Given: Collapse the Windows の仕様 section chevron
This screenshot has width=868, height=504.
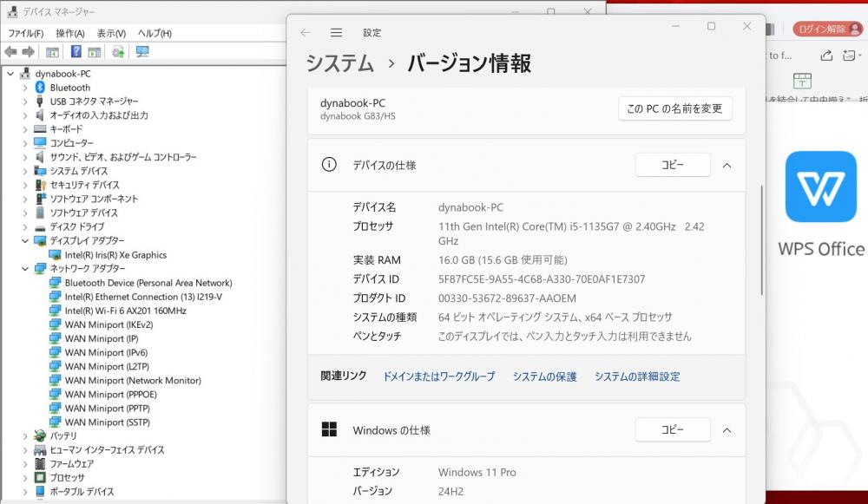Looking at the screenshot, I should pyautogui.click(x=727, y=430).
